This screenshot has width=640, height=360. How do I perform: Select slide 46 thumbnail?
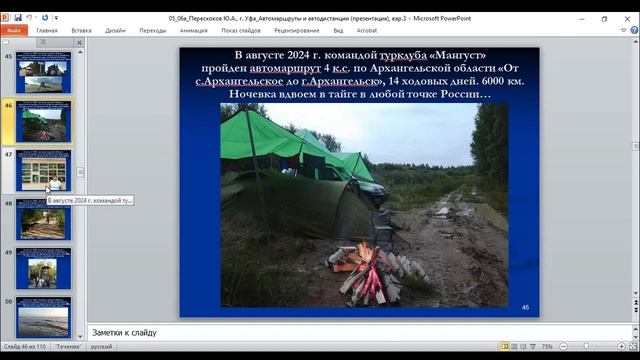(x=43, y=121)
